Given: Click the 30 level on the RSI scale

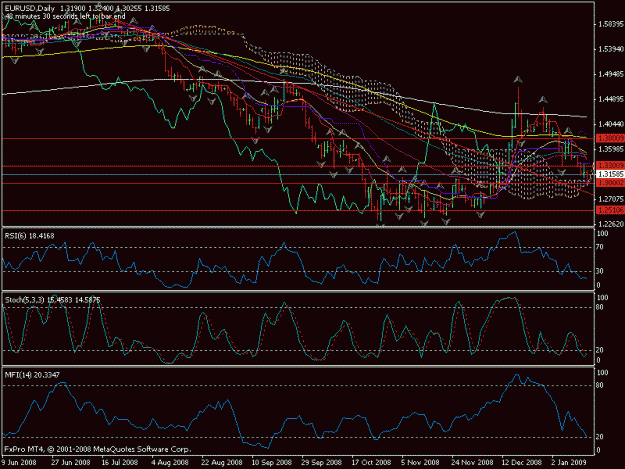Looking at the screenshot, I should click(x=599, y=271).
